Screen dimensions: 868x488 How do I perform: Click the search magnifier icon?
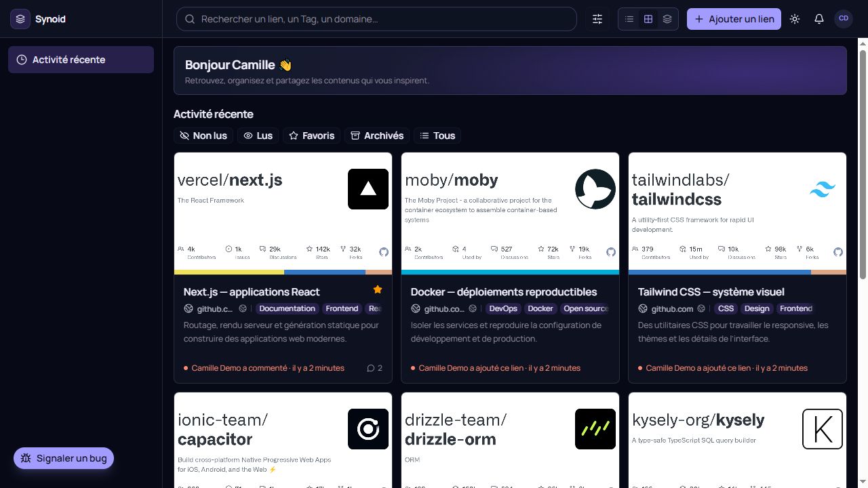[x=190, y=19]
